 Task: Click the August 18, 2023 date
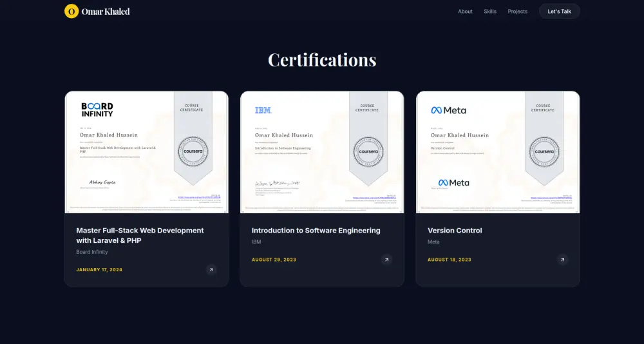[450, 260]
